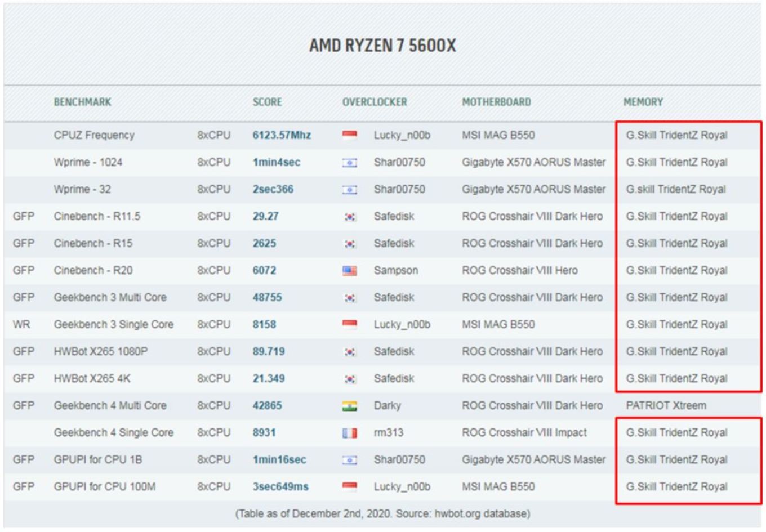Viewport: 766px width, 532px height.
Task: Open the 1min4sec score link
Action: click(277, 162)
